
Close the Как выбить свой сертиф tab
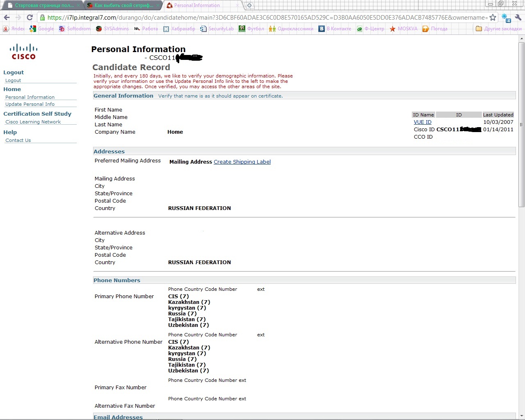tap(158, 5)
